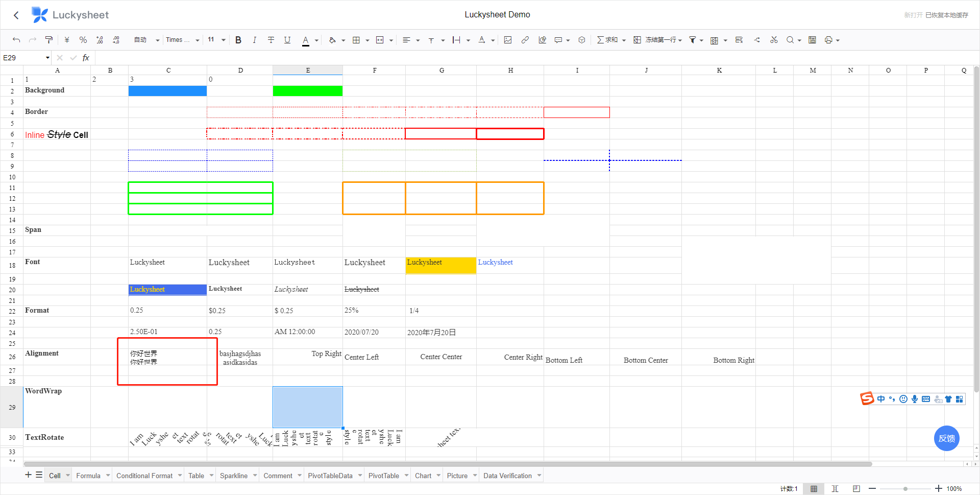
Task: Click the zoom slider handle
Action: 905,489
